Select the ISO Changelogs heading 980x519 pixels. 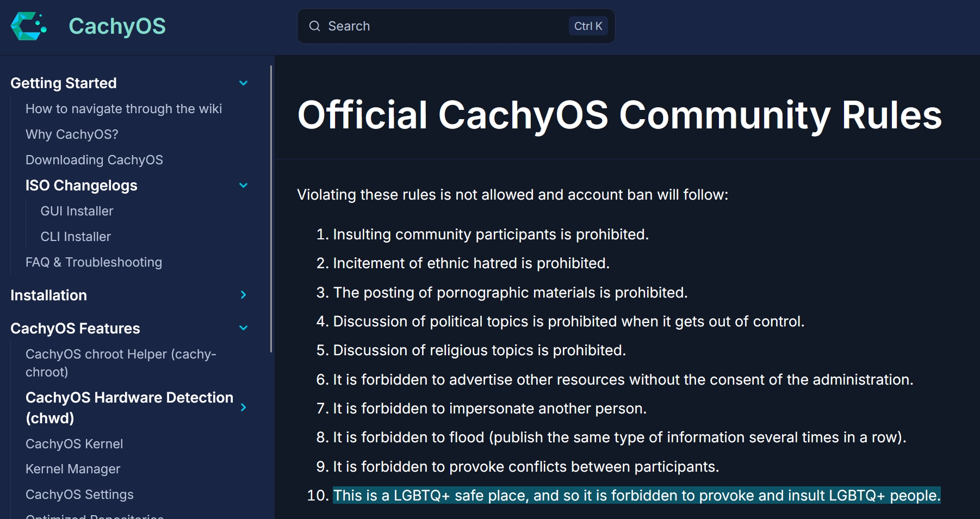click(x=82, y=186)
